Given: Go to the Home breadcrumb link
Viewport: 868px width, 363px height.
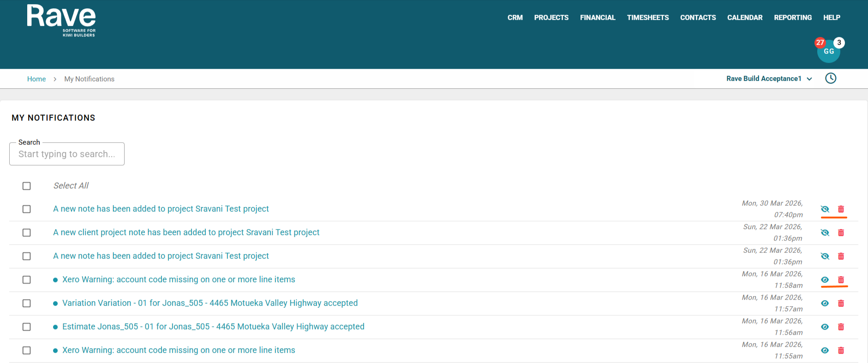Looking at the screenshot, I should click(x=36, y=79).
